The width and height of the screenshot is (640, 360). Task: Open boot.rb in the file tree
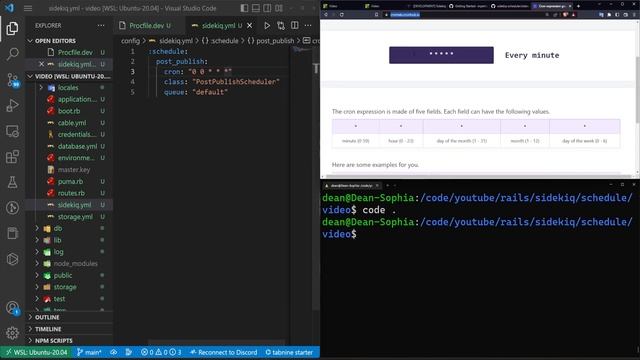(69, 111)
